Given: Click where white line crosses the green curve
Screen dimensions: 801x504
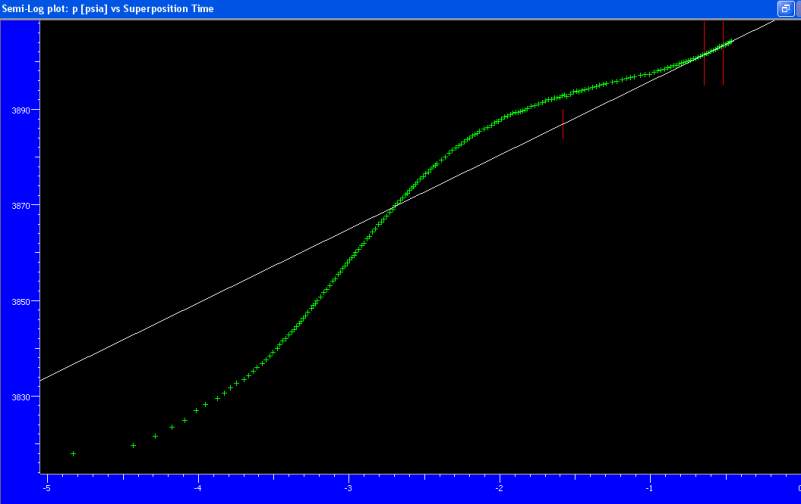Looking at the screenshot, I should coord(392,207).
